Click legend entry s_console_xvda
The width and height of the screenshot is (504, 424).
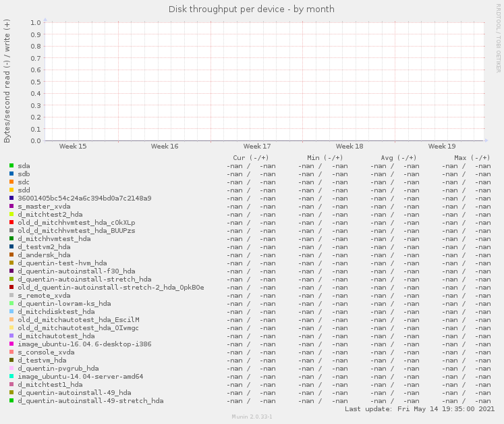pos(47,352)
